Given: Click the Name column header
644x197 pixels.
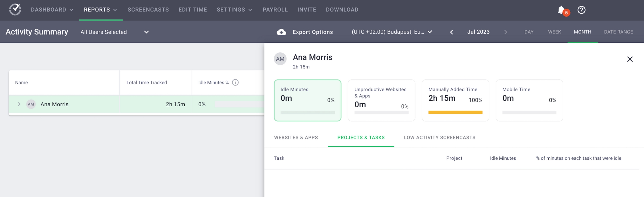Looking at the screenshot, I should (x=21, y=82).
